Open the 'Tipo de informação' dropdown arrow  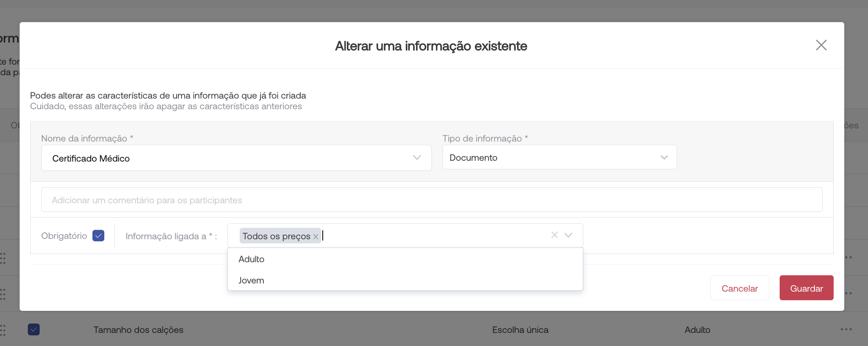pyautogui.click(x=664, y=157)
